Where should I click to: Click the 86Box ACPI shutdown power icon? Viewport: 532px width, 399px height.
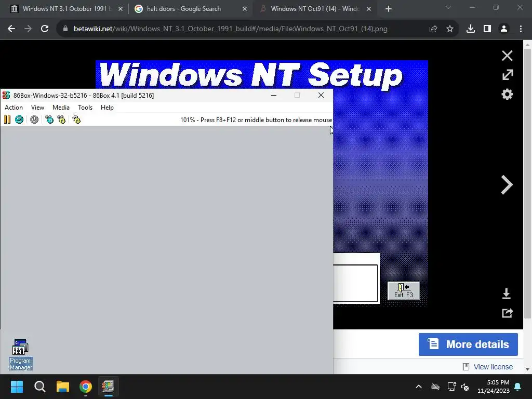pos(34,119)
